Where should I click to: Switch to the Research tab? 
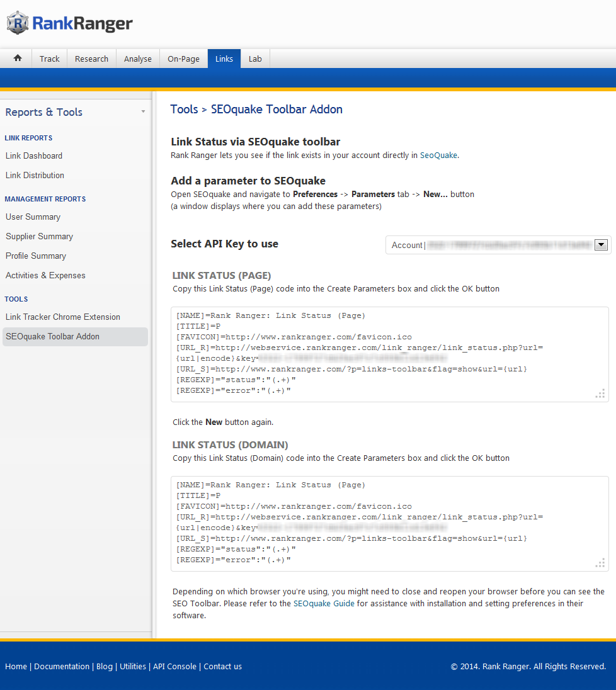[x=91, y=59]
